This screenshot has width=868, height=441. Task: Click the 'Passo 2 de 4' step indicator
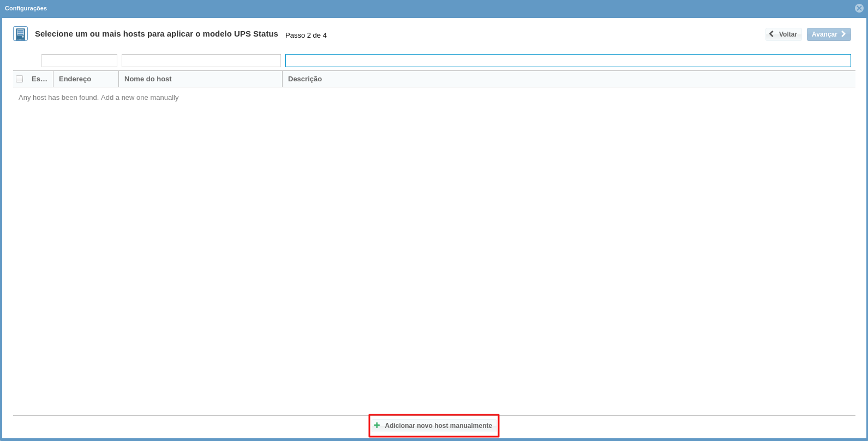point(306,35)
